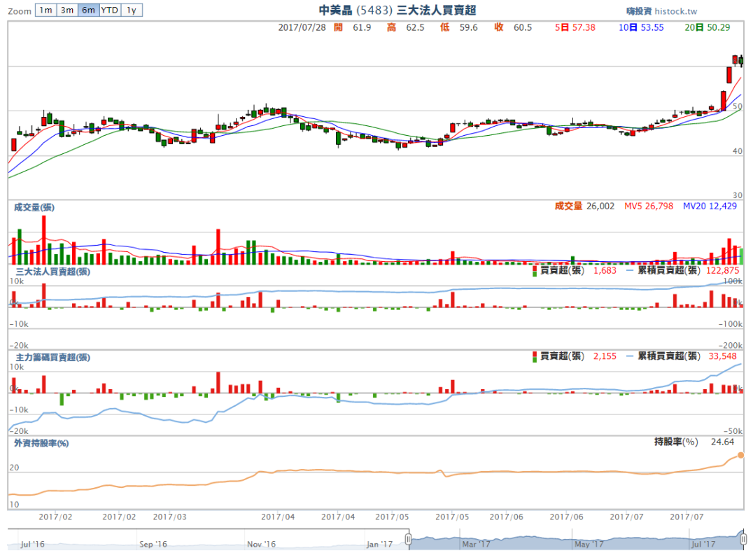Toggle the 10日 moving average legend
The width and height of the screenshot is (753, 560).
641,27
